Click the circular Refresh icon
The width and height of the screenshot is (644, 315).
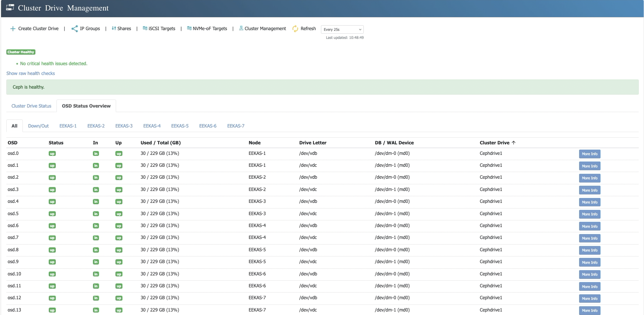pos(295,29)
